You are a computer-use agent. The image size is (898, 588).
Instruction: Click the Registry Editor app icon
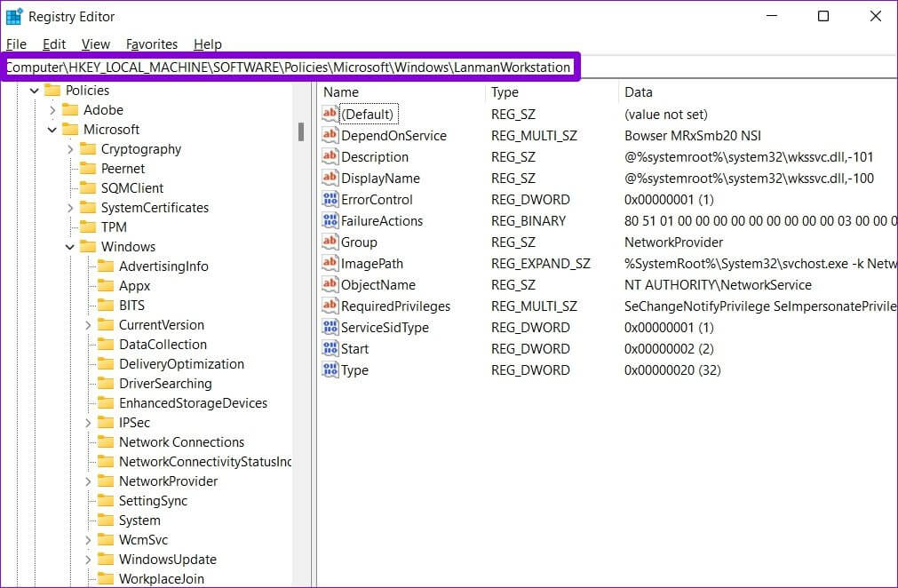[13, 17]
